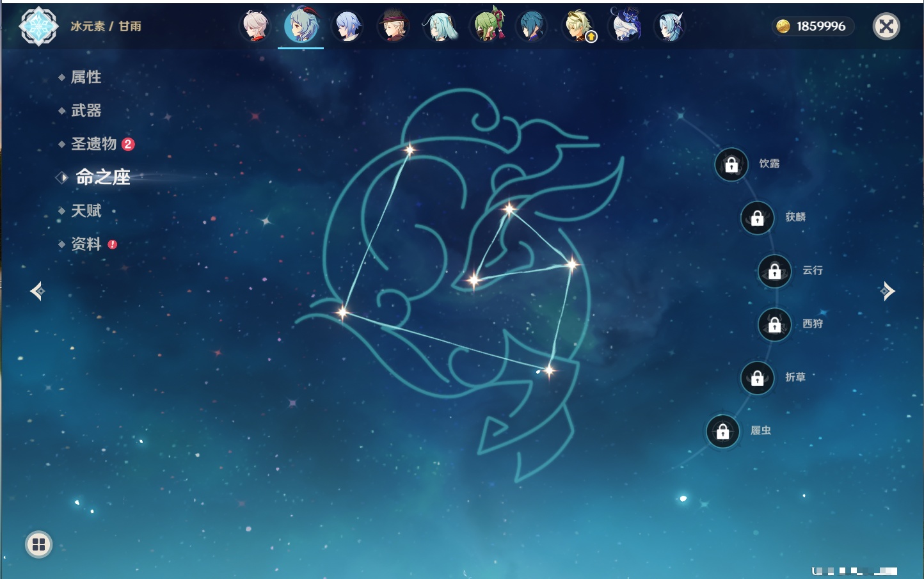Open the grid menu icon at bottom left
Image resolution: width=924 pixels, height=579 pixels.
(38, 544)
